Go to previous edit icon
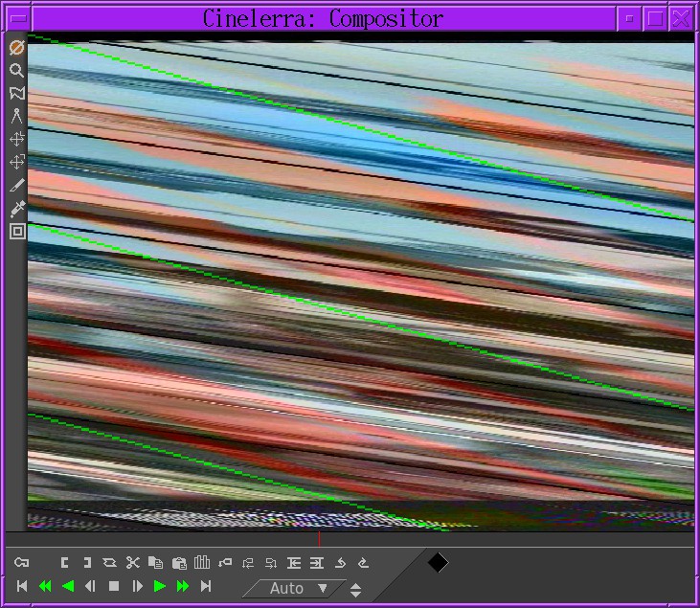700x608 pixels. click(x=294, y=563)
